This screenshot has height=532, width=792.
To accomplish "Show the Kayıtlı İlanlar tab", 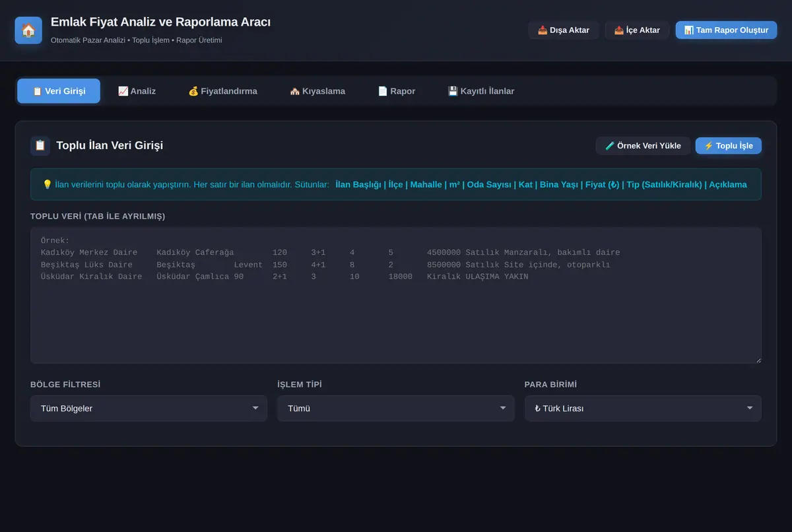I will [x=480, y=91].
